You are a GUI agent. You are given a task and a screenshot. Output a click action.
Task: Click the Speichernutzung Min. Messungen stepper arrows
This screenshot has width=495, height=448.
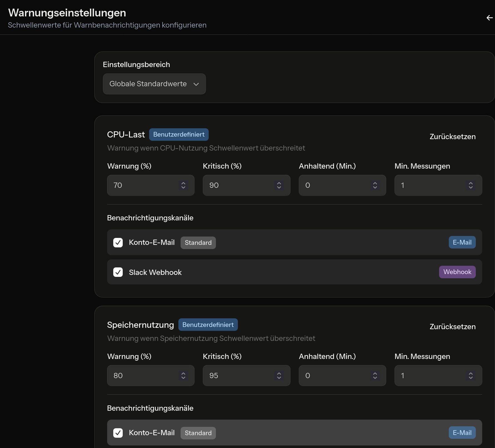coord(471,376)
